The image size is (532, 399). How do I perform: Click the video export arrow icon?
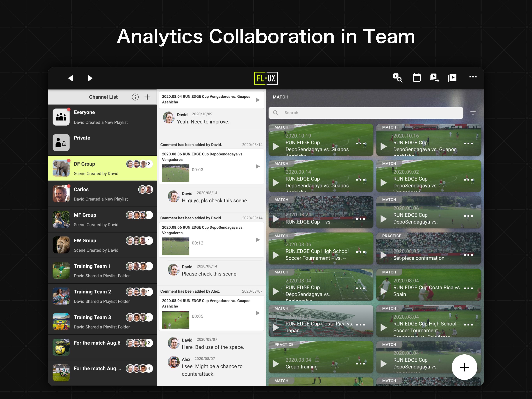click(x=434, y=78)
